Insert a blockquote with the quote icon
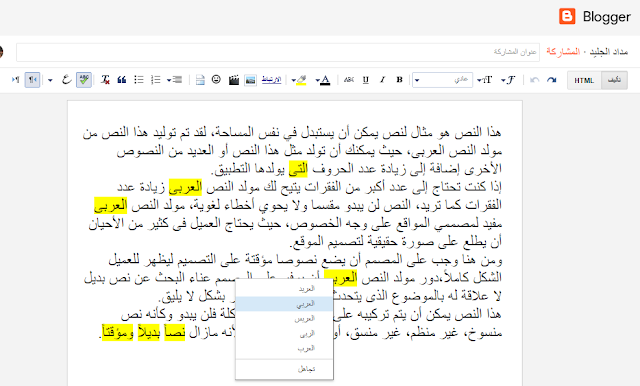640x386 pixels. coord(121,80)
